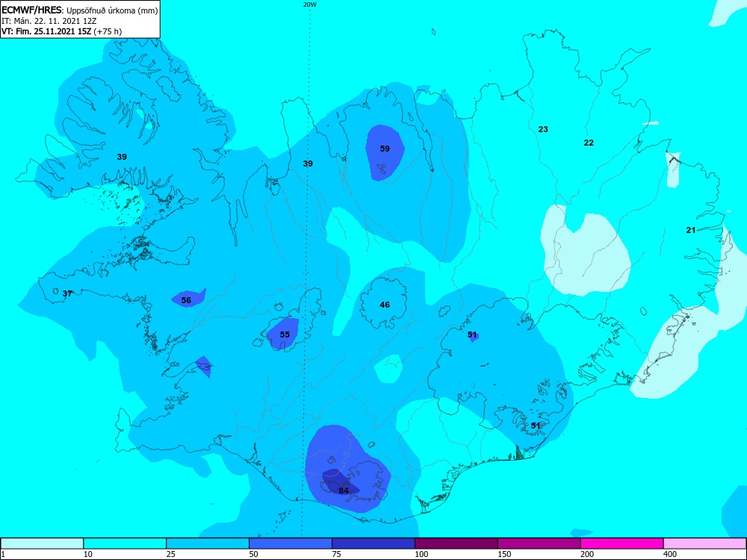747x560 pixels.
Task: Click the hot pink 200–400 mm legend swatch
Action: click(622, 544)
